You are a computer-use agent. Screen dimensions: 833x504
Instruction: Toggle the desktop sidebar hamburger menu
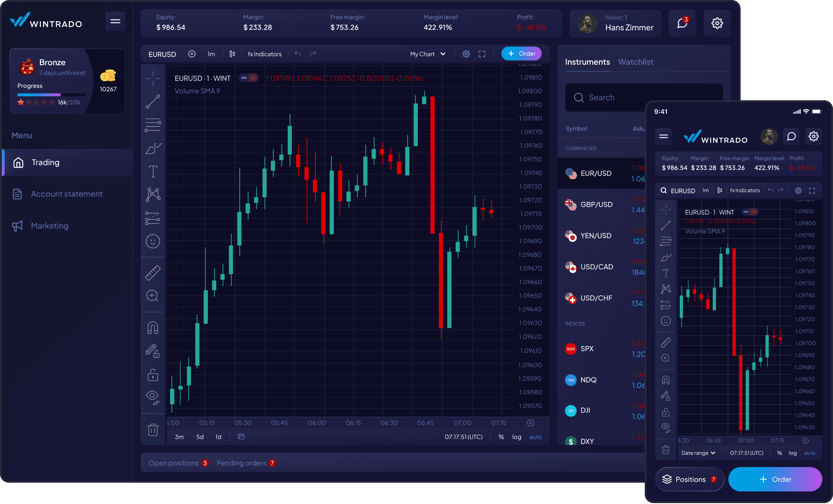115,21
